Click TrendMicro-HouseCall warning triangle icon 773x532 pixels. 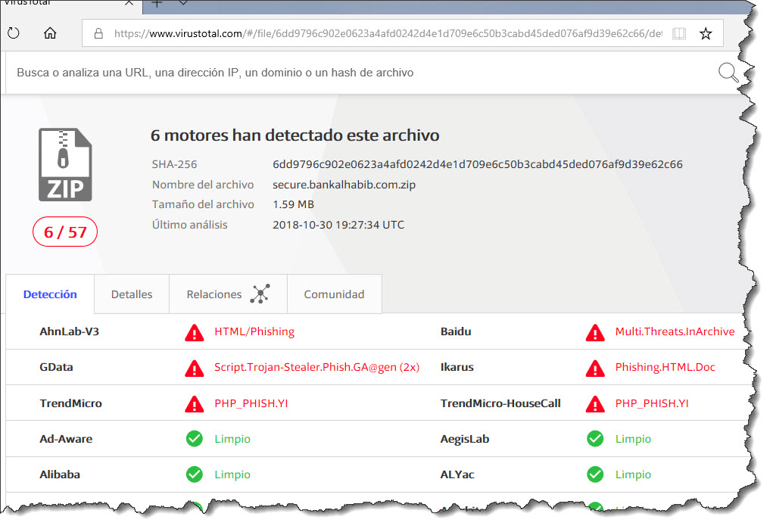pyautogui.click(x=595, y=404)
